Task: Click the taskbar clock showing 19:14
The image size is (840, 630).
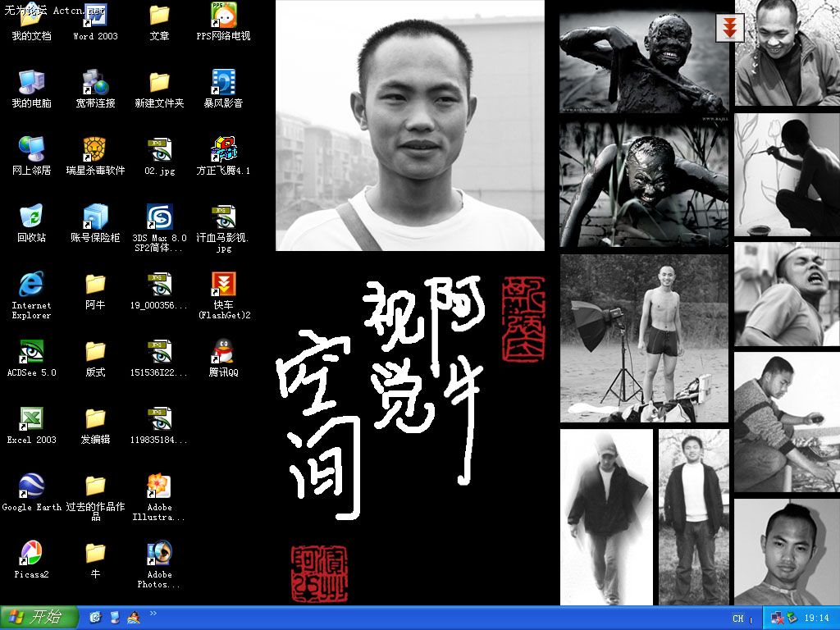Action: click(x=816, y=619)
